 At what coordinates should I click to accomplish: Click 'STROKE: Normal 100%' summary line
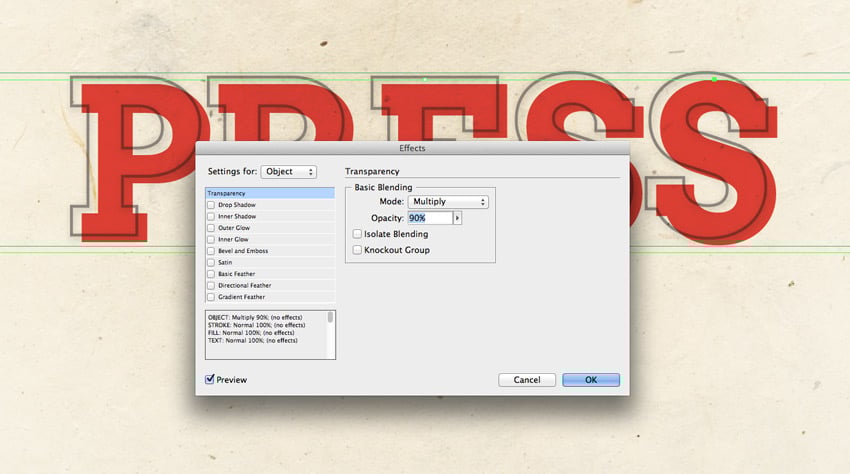click(x=256, y=325)
